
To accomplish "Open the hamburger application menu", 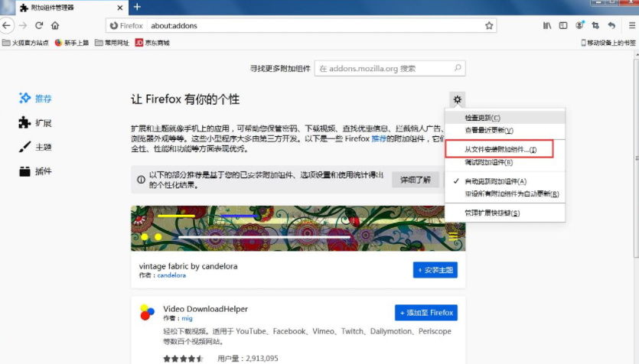I will 632,25.
